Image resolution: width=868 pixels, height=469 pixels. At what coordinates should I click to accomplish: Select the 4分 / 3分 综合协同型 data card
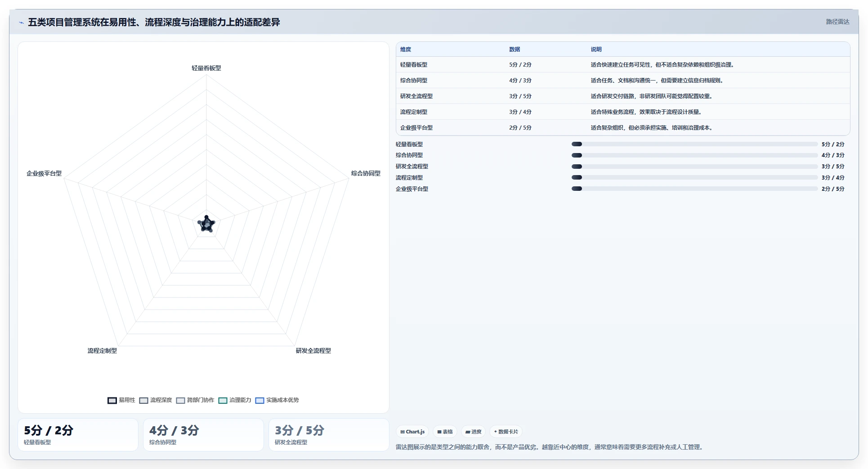(203, 435)
